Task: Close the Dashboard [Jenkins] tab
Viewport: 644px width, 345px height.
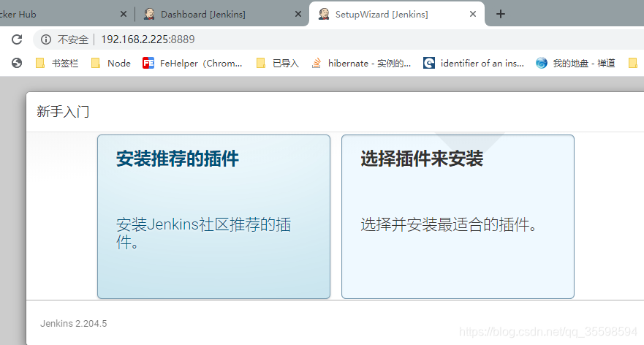Action: point(298,14)
